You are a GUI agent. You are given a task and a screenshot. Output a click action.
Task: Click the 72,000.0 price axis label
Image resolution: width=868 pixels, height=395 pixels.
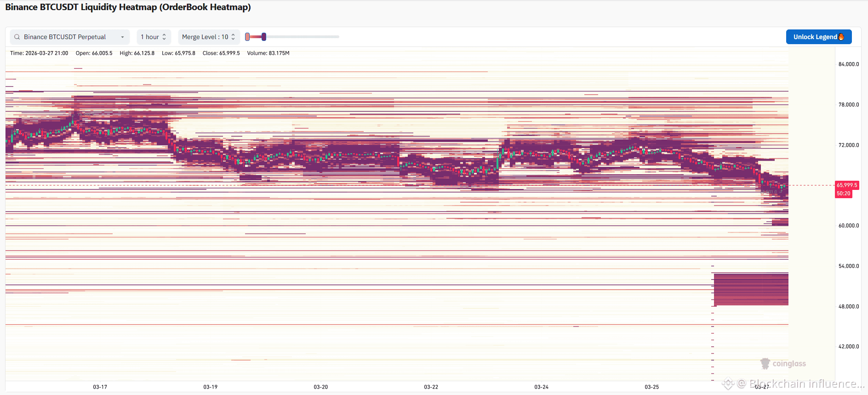coord(849,145)
